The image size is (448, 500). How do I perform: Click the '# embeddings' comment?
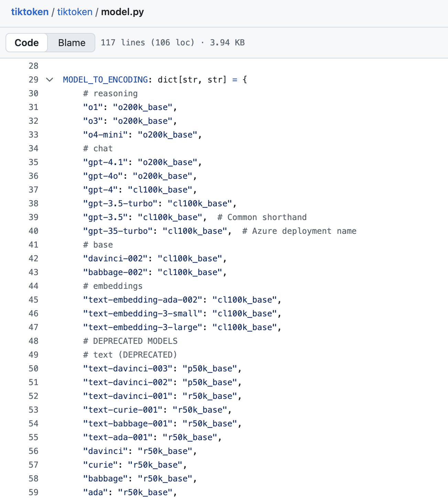[113, 286]
